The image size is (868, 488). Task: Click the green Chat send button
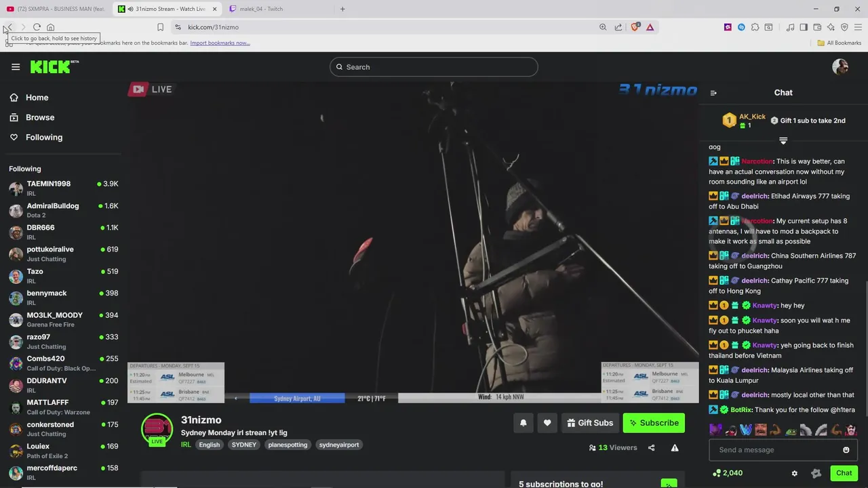(x=844, y=473)
